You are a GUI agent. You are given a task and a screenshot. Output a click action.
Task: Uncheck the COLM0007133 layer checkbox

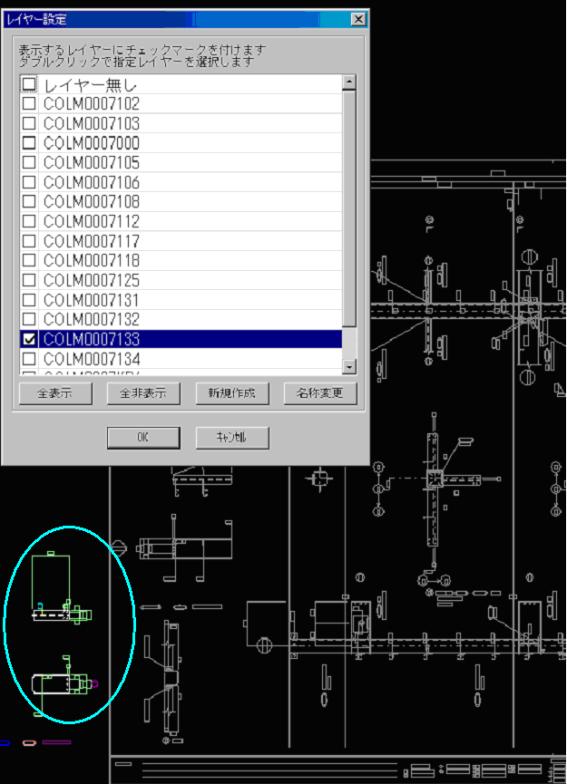click(x=29, y=339)
